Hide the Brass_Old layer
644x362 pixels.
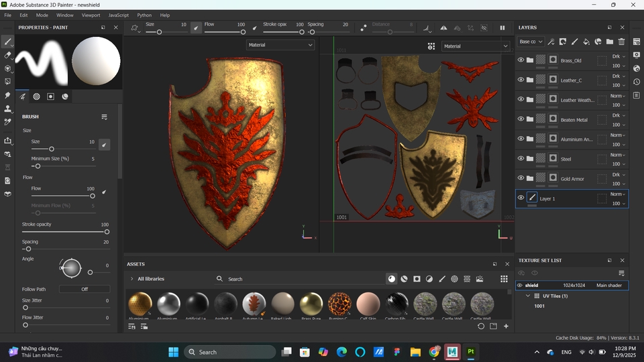[521, 60]
